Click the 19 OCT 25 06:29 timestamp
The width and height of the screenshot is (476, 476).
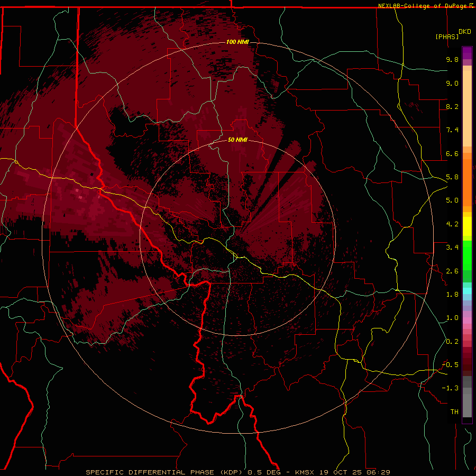[x=354, y=472]
